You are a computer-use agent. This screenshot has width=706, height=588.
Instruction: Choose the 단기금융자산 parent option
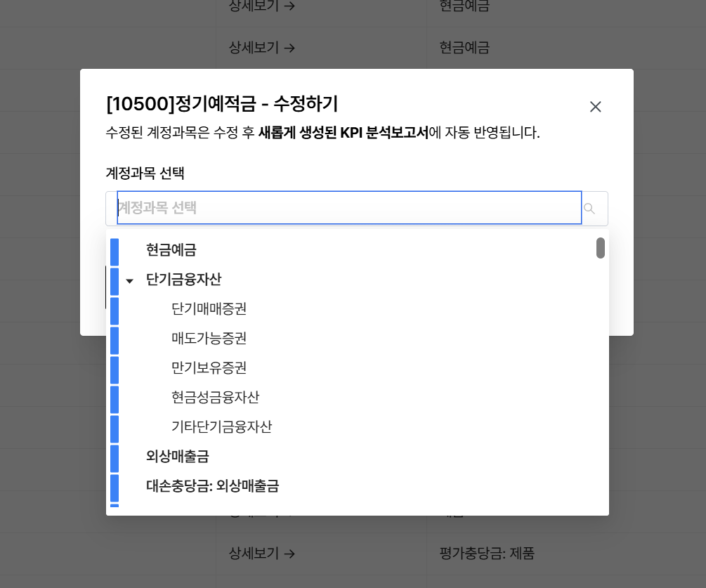183,279
